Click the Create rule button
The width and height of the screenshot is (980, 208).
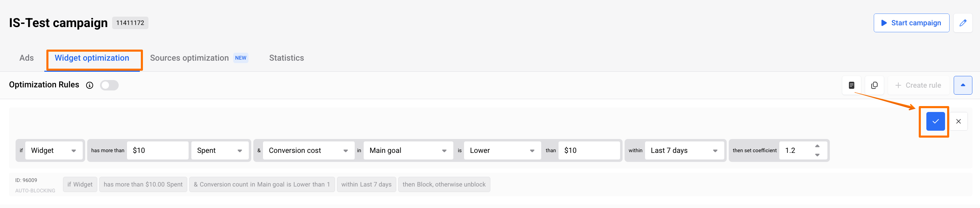coord(918,85)
